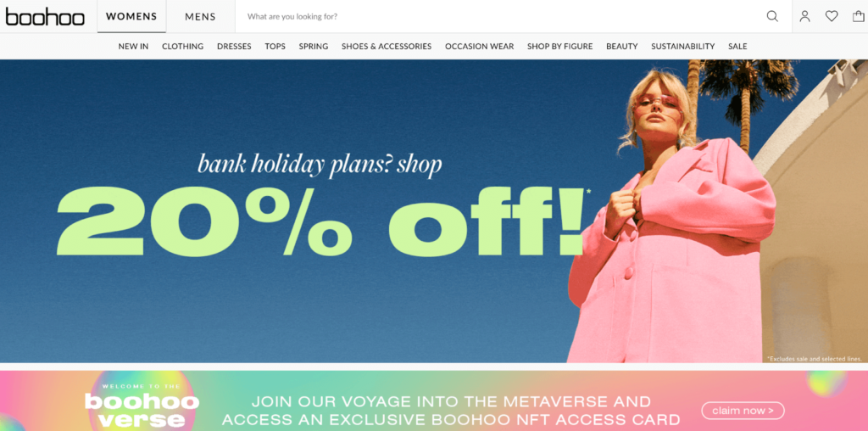Select TOPS in the navigation
Screen dimensions: 868x431
coord(275,47)
